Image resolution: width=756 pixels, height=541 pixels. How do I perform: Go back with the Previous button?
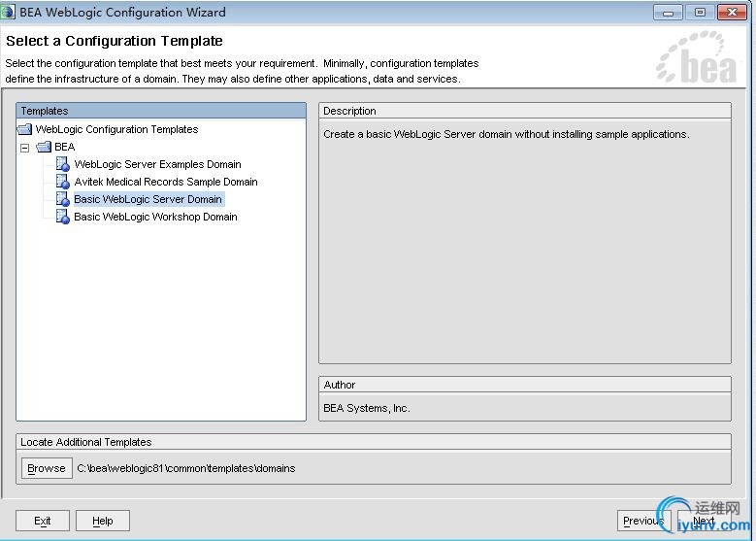[643, 521]
